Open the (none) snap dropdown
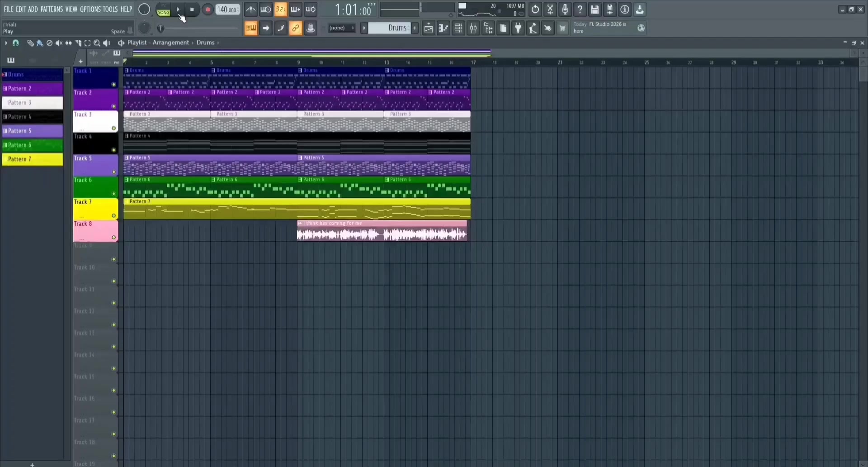Viewport: 868px width, 467px height. 342,28
